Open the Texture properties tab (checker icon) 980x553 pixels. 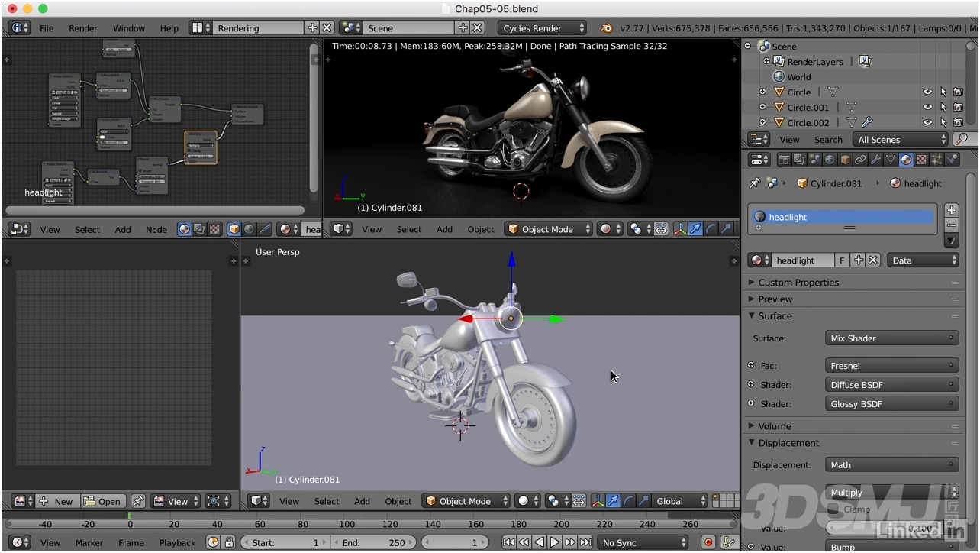pos(921,160)
